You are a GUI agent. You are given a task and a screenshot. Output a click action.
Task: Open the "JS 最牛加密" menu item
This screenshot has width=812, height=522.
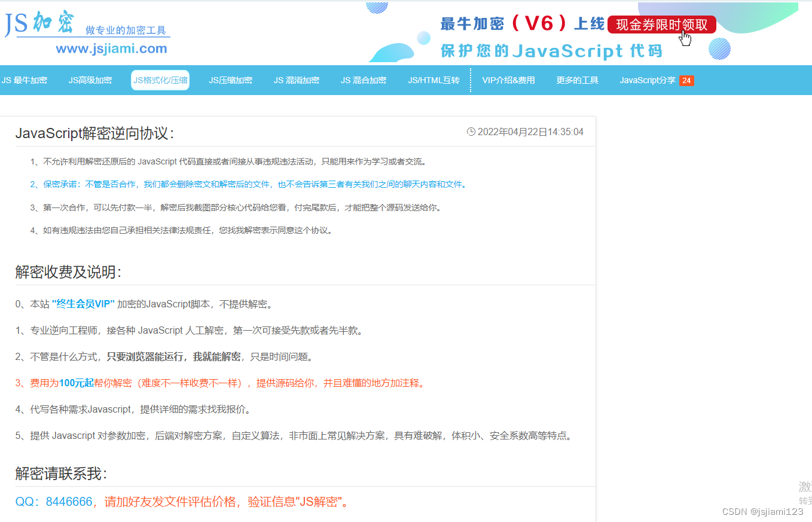[x=26, y=80]
